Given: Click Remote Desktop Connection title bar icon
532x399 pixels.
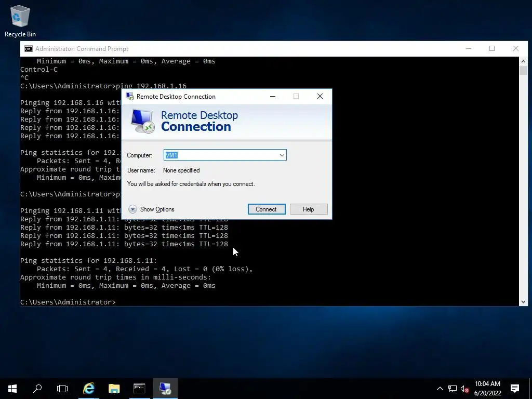Looking at the screenshot, I should click(x=130, y=96).
